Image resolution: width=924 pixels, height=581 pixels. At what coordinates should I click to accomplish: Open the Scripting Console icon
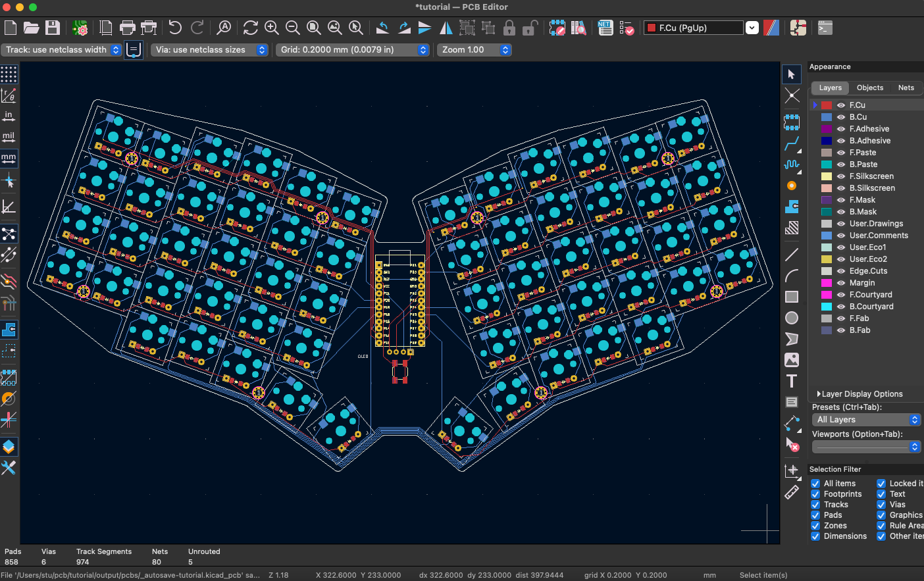[825, 28]
